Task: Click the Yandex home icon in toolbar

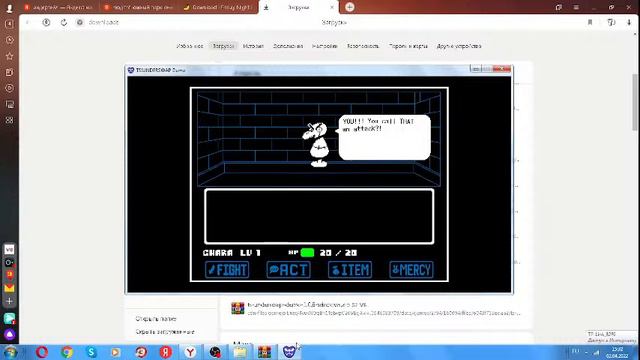Action: pos(46,22)
